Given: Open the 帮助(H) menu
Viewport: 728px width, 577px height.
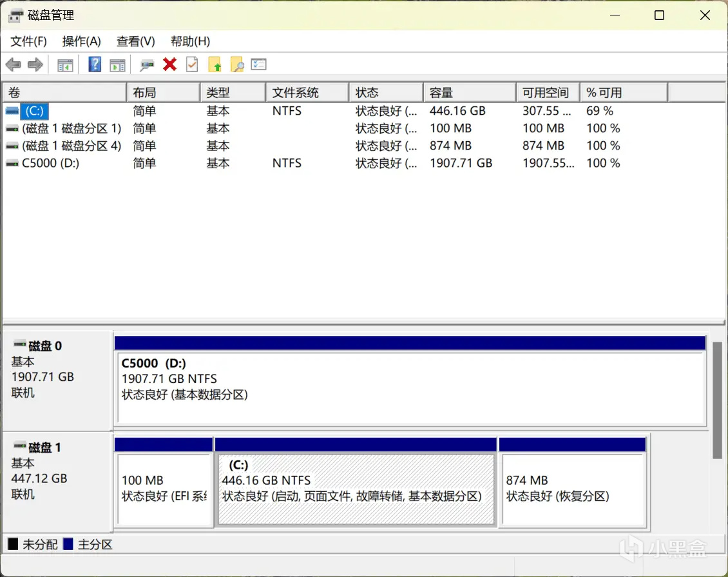Looking at the screenshot, I should [190, 41].
